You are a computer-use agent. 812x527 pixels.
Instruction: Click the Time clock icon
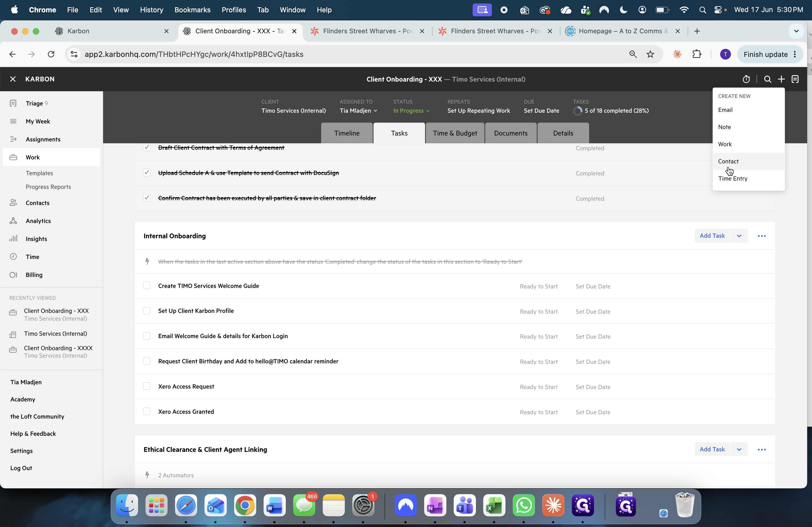coord(13,257)
